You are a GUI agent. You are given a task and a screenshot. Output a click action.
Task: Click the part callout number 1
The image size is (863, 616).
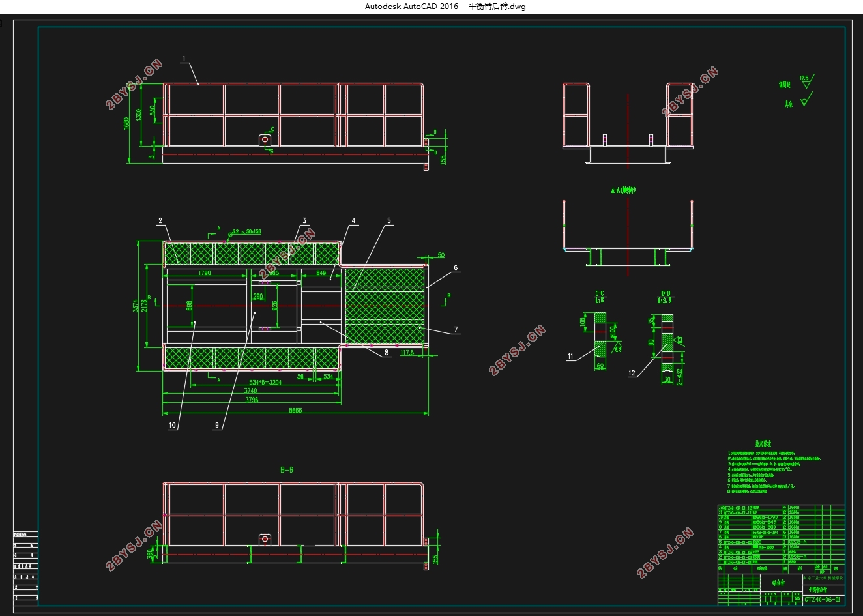184,59
